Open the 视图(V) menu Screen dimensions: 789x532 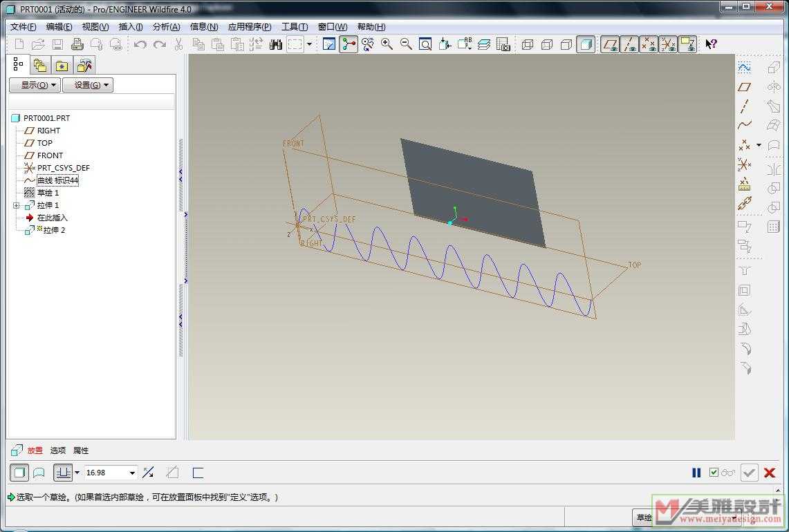[95, 27]
